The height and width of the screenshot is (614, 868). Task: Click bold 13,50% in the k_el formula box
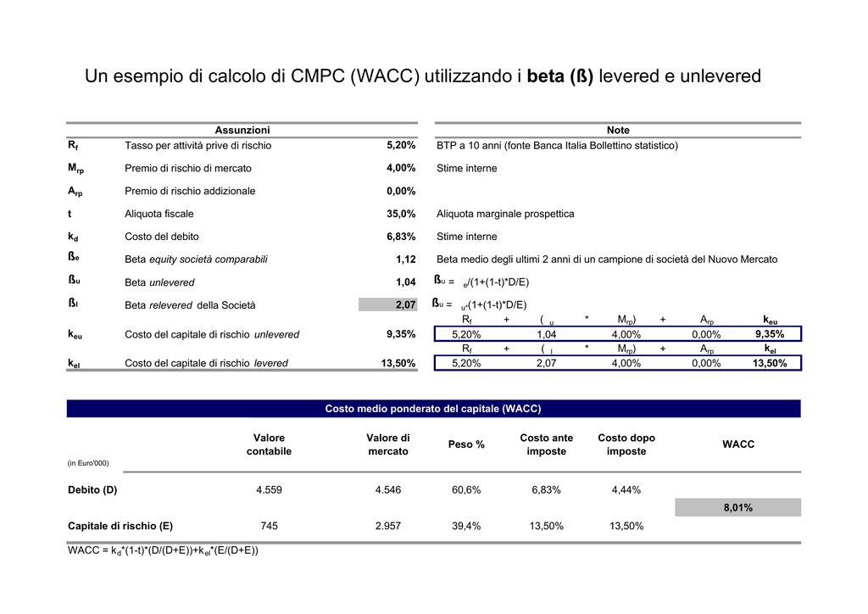pos(770,363)
